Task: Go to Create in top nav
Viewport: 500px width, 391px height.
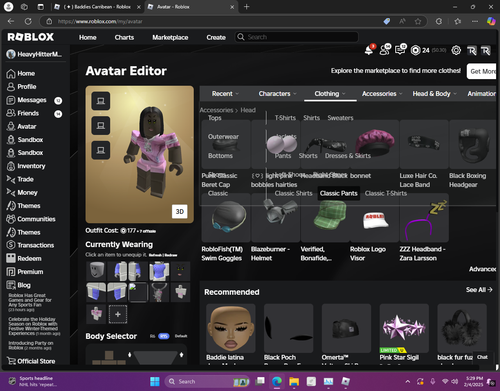Action: click(216, 37)
